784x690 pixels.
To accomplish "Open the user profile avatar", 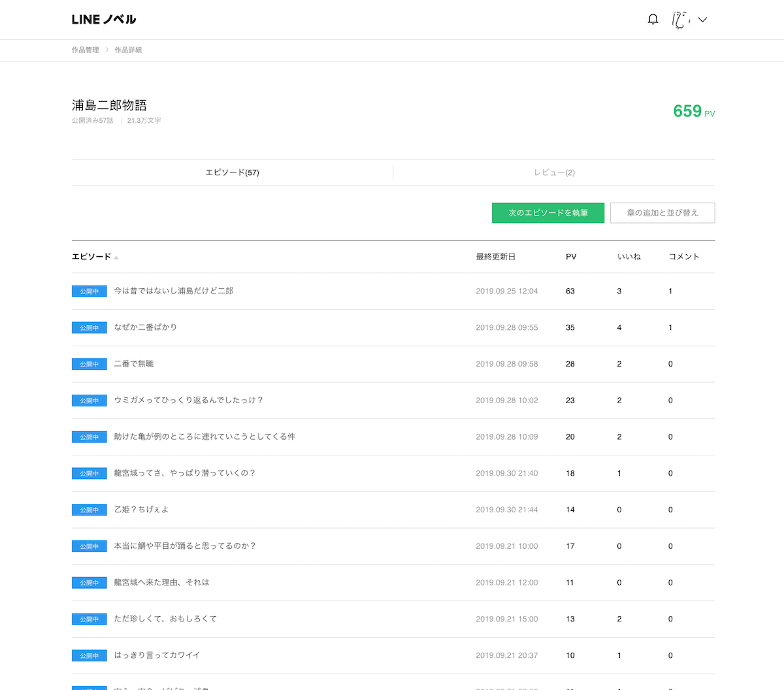I will click(x=681, y=20).
